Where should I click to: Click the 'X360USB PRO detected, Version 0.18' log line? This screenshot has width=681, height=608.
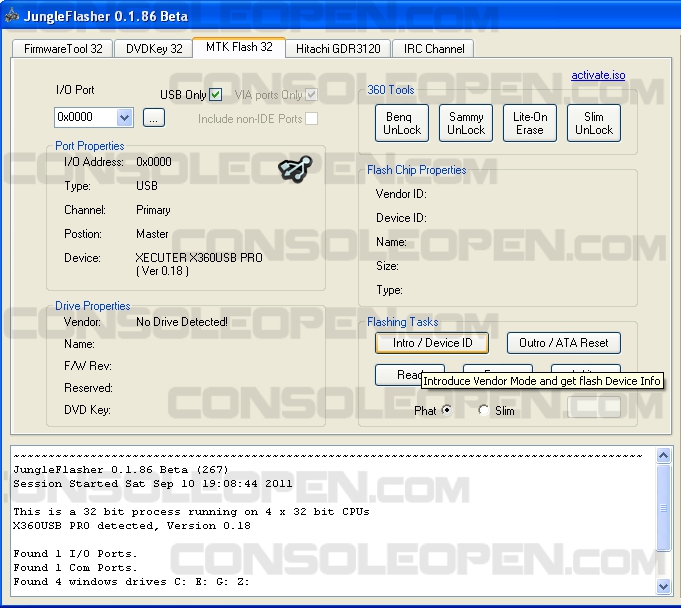pos(132,526)
